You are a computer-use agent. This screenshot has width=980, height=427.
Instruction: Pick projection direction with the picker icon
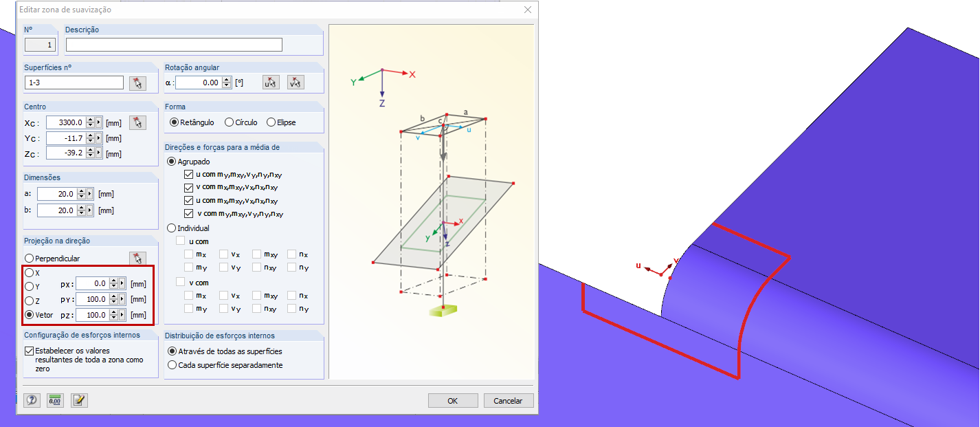pyautogui.click(x=137, y=258)
